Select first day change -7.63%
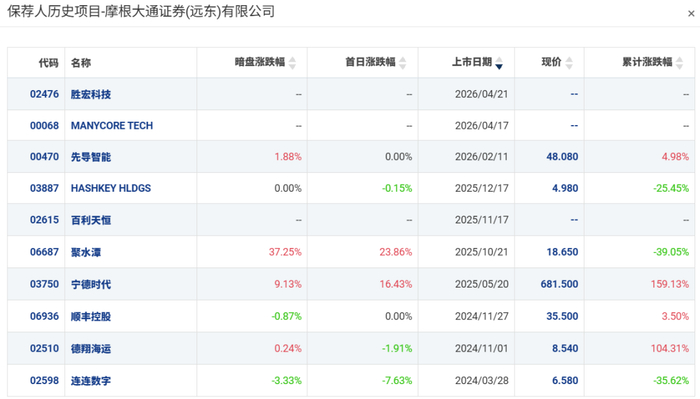Screen dimensions: 700x399 click(397, 380)
